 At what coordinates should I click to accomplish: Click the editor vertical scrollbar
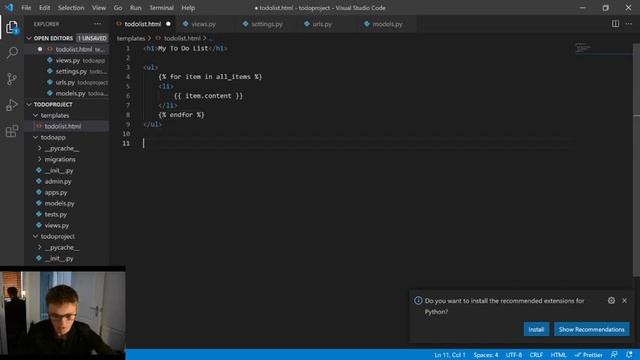[x=636, y=159]
